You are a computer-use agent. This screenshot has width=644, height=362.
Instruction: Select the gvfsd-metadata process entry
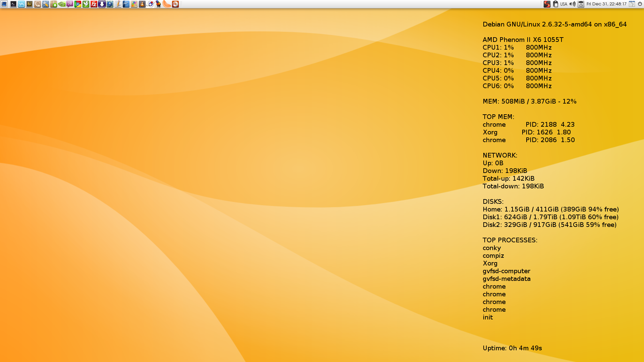(x=506, y=279)
